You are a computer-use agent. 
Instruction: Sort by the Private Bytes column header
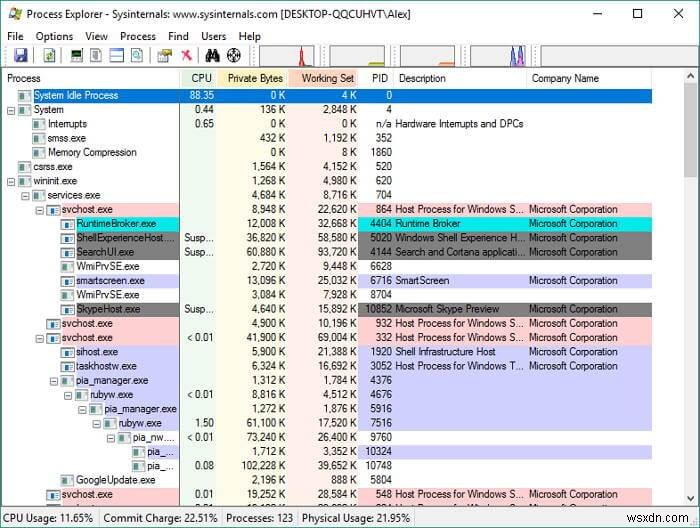(253, 79)
